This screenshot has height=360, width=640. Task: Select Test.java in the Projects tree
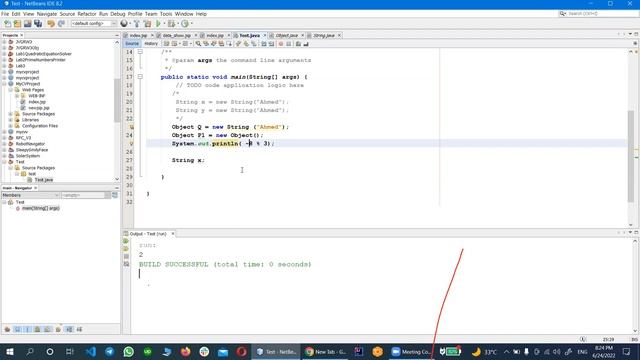[44, 180]
